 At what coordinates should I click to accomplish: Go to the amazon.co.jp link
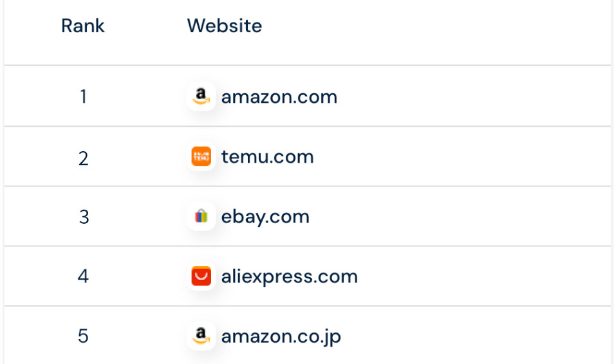(x=281, y=336)
